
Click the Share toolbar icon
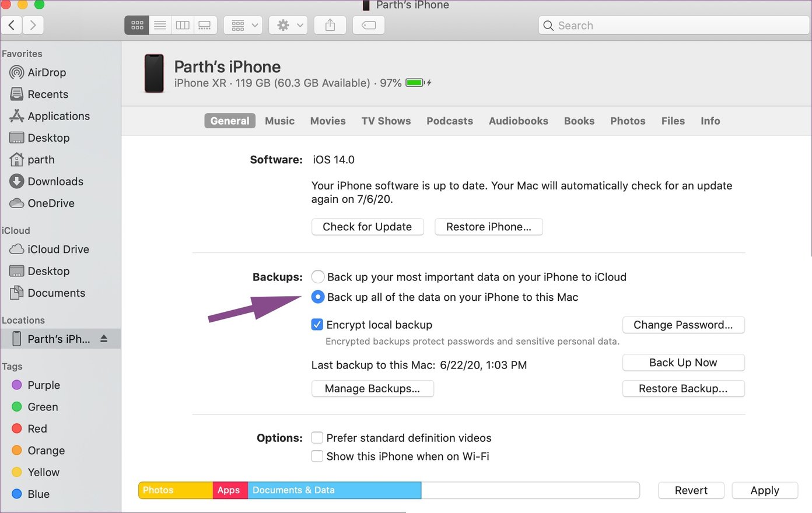[330, 25]
